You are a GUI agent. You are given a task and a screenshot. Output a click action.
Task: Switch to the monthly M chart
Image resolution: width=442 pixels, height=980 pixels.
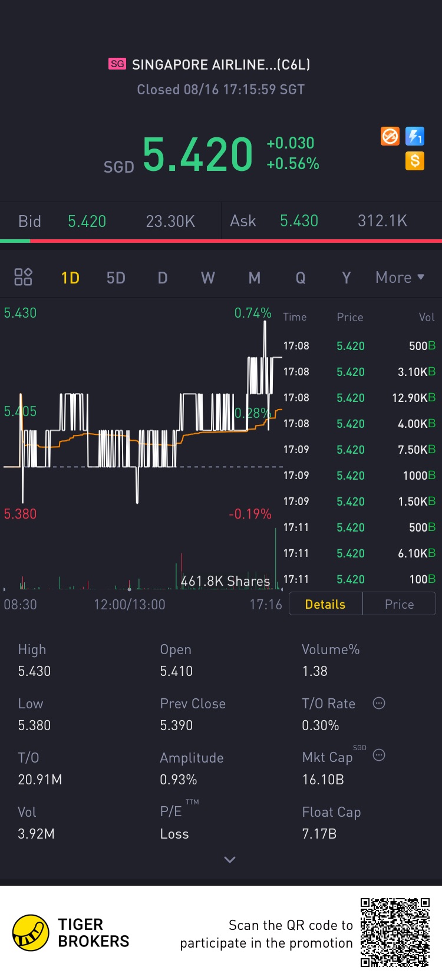255,278
